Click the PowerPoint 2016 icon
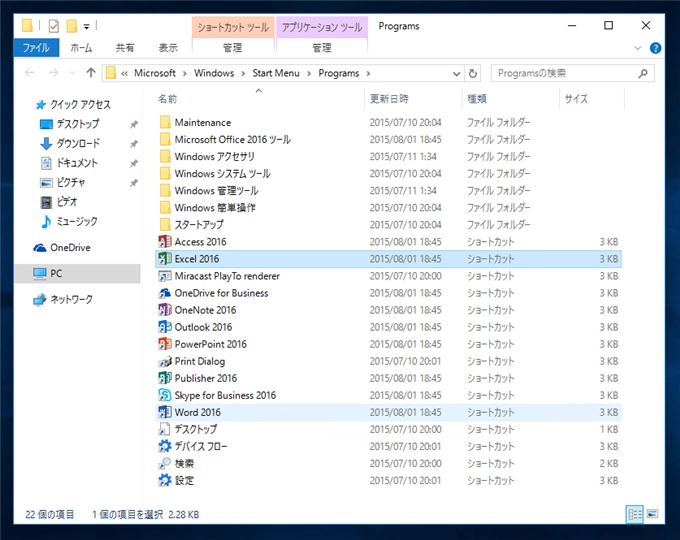The width and height of the screenshot is (680, 540). 165,344
